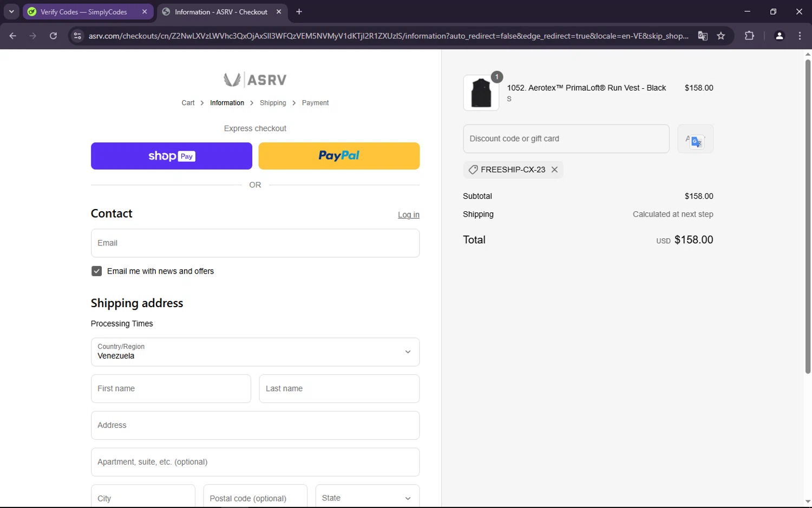Close the Verify Codes SimplyCodes tab
Image resolution: width=812 pixels, height=508 pixels.
tap(145, 11)
